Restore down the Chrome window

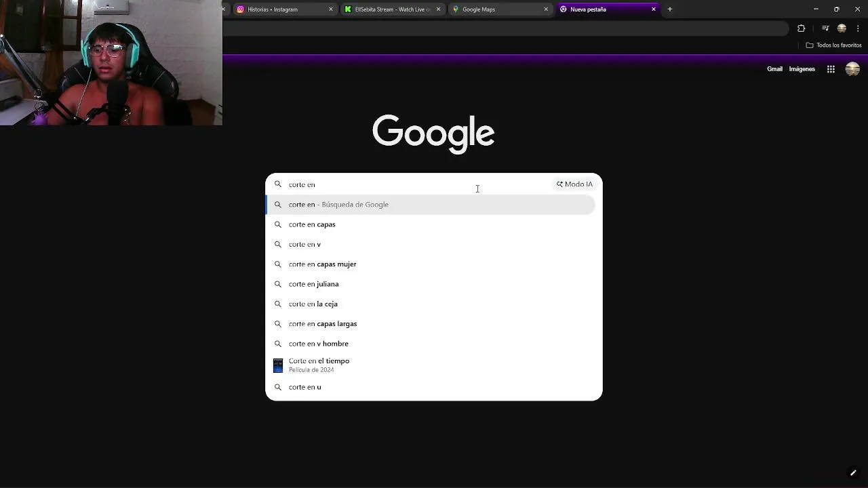click(836, 9)
